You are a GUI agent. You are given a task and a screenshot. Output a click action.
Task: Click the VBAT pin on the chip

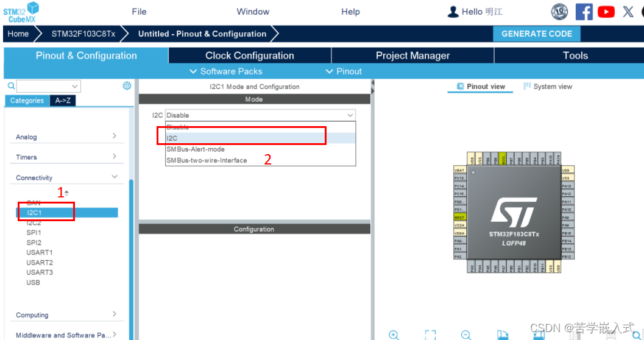[x=459, y=170]
